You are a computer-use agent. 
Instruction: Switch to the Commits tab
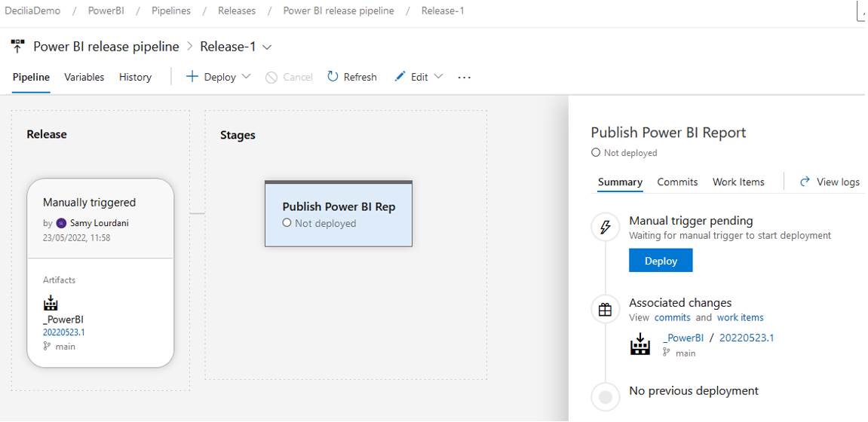click(x=677, y=182)
